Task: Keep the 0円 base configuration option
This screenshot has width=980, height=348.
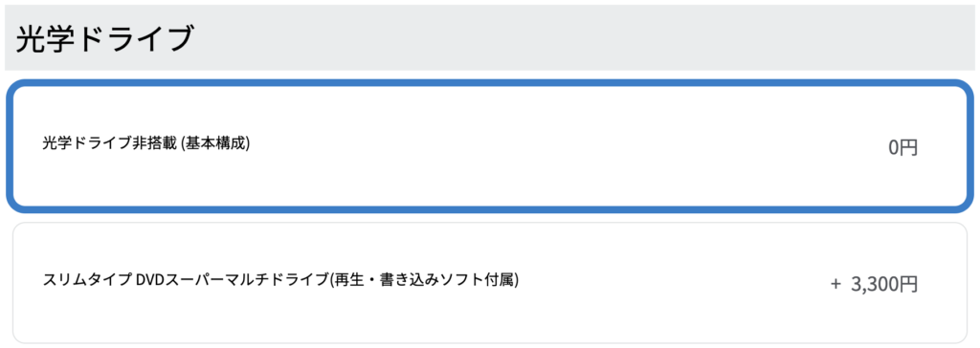Action: pos(490,146)
